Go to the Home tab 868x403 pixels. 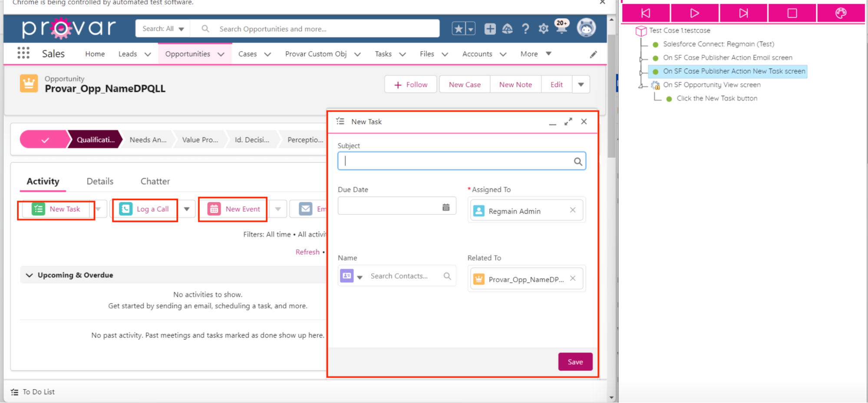point(95,54)
